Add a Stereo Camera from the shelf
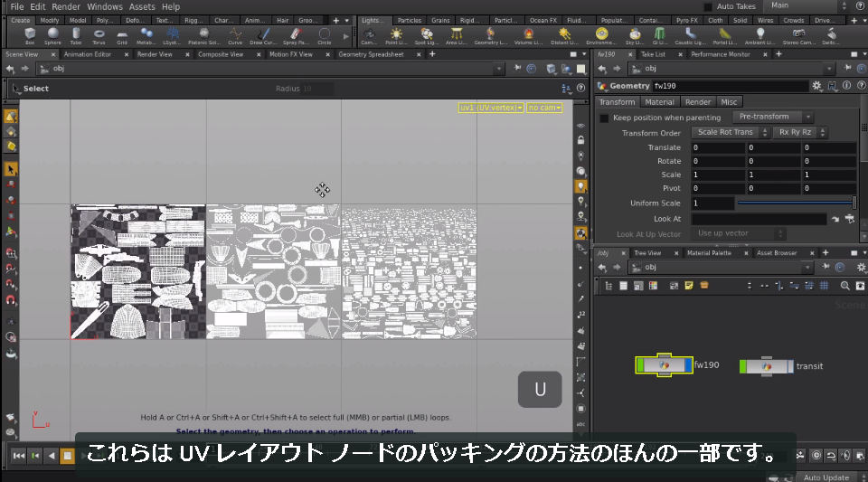This screenshot has width=868, height=482. point(798,36)
